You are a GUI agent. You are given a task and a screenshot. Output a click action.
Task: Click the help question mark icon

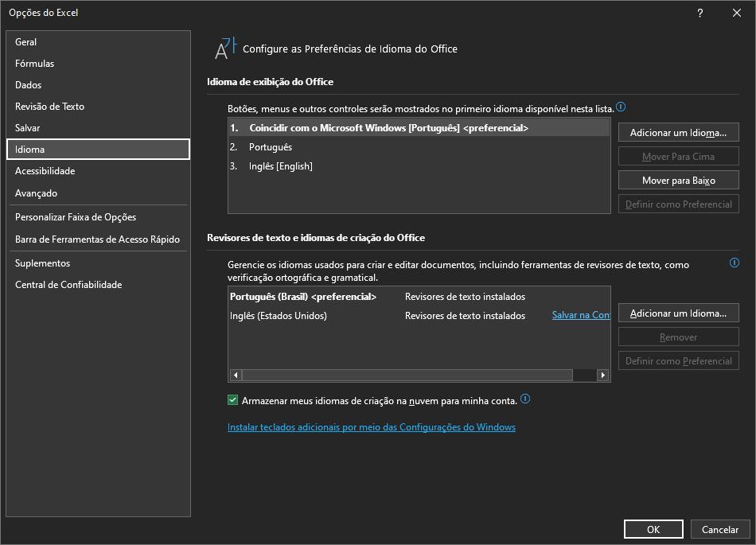pos(700,13)
